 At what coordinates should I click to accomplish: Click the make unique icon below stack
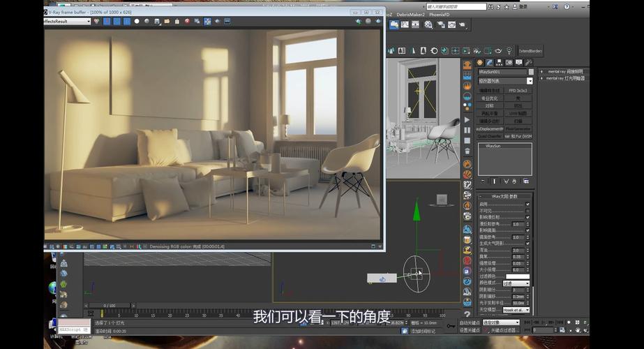(x=506, y=181)
